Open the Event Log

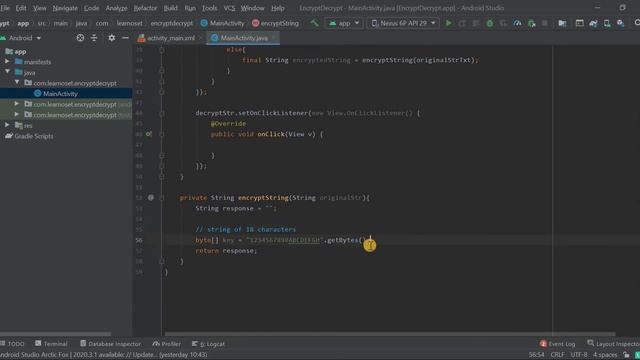tap(558, 344)
